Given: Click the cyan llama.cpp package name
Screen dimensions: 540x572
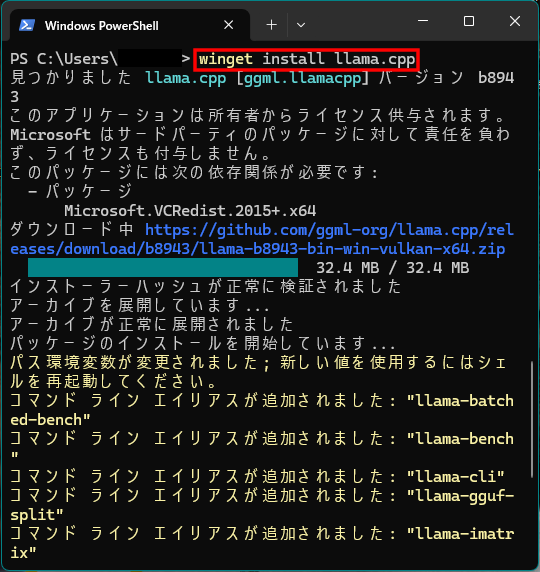Looking at the screenshot, I should pos(185,78).
